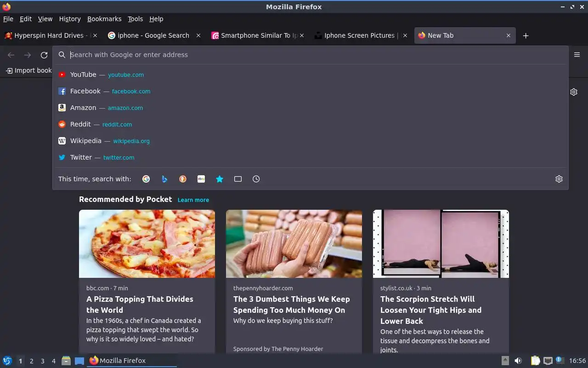Switch to workspace 3 in taskbar
588x368 pixels.
(x=42, y=361)
